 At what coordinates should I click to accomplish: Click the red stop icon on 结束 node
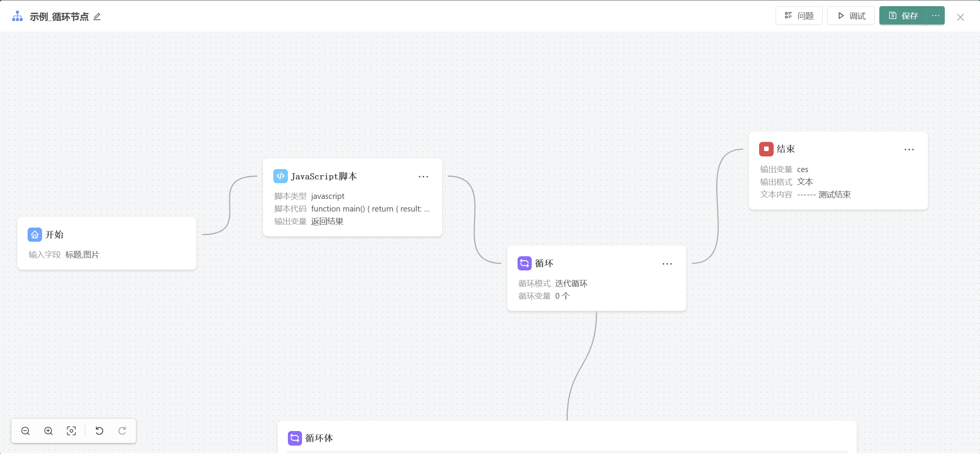click(x=766, y=149)
